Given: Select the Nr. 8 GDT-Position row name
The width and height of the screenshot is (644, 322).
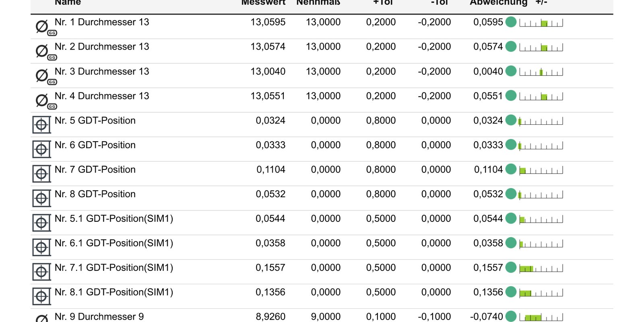Looking at the screenshot, I should 95,194.
